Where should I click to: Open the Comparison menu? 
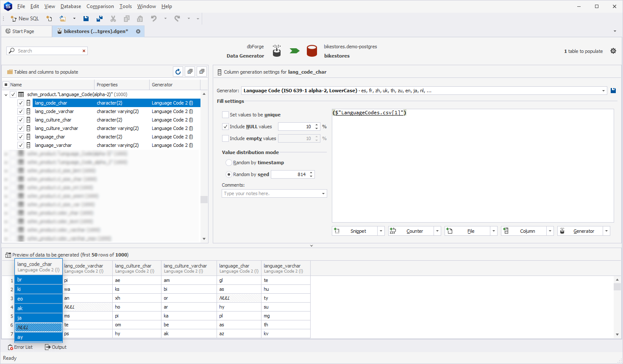pyautogui.click(x=100, y=6)
